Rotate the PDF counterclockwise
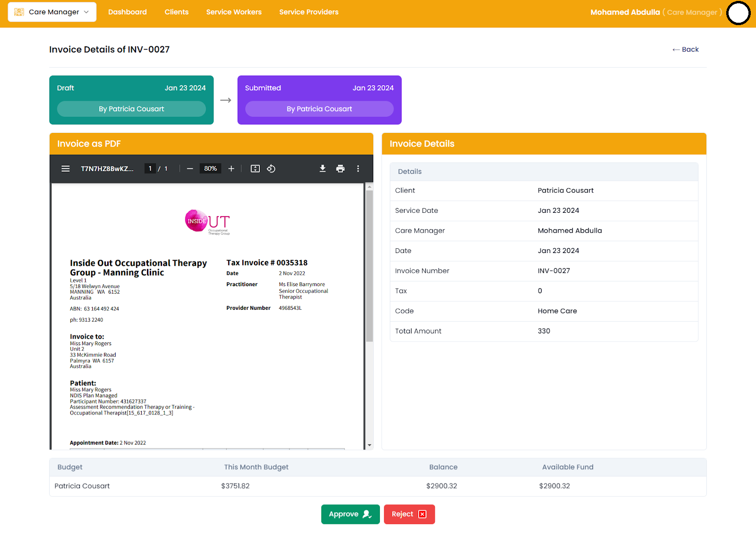Viewport: 756px width, 533px height. pyautogui.click(x=271, y=169)
